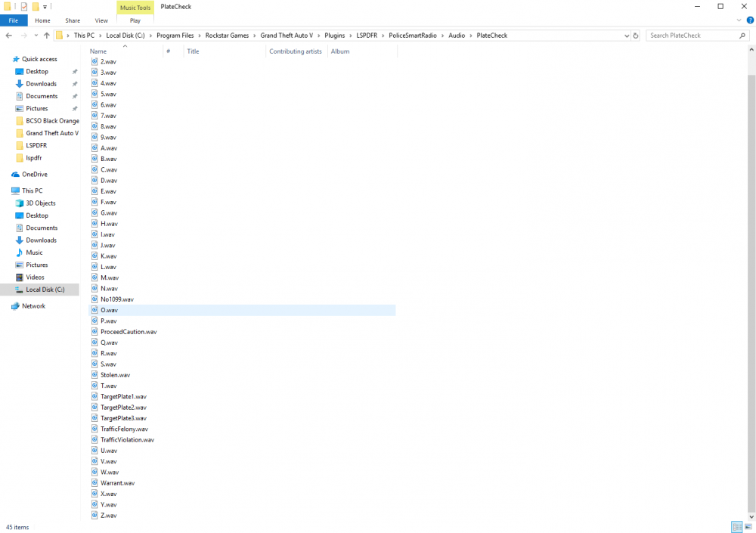Switch to the Share ribbon tab
Viewport: 756px width, 533px height.
pyautogui.click(x=73, y=20)
